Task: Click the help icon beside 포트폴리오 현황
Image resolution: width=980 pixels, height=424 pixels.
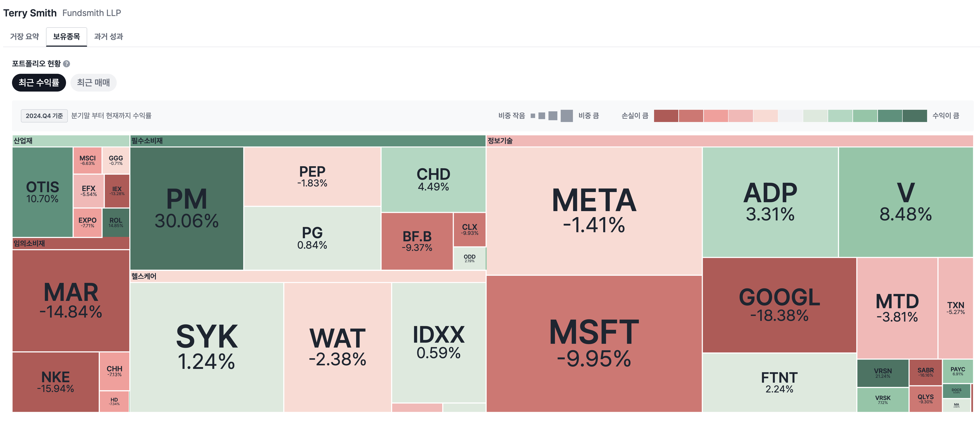Action: [x=66, y=64]
